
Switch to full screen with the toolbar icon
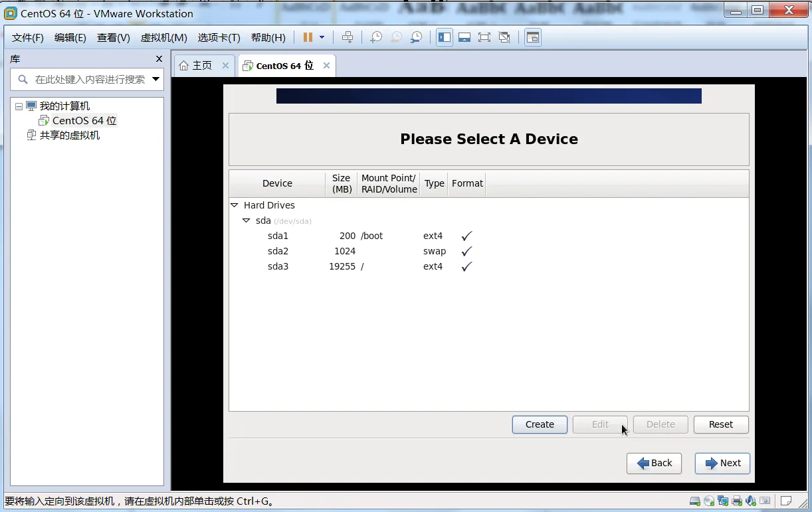point(484,37)
